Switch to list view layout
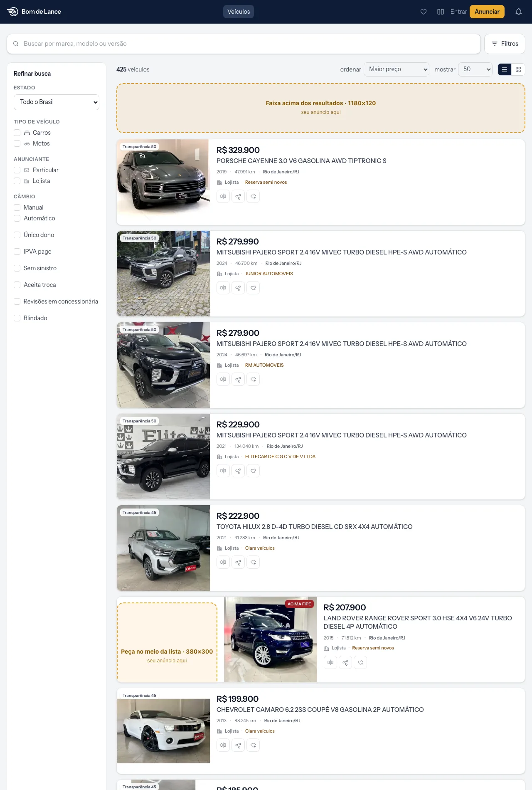Image resolution: width=532 pixels, height=790 pixels. 505,69
